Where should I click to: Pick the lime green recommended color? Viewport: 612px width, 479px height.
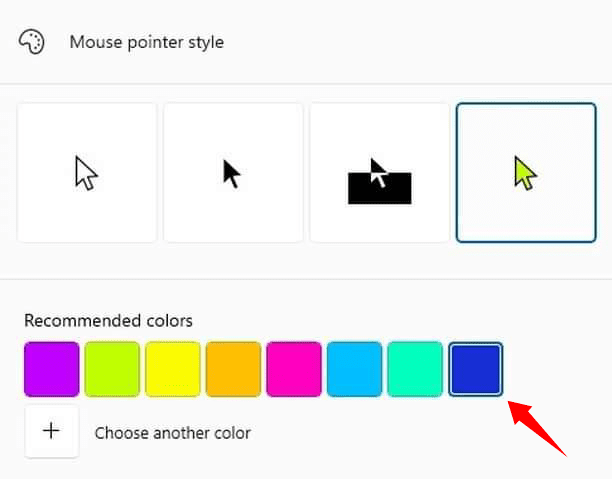[112, 369]
